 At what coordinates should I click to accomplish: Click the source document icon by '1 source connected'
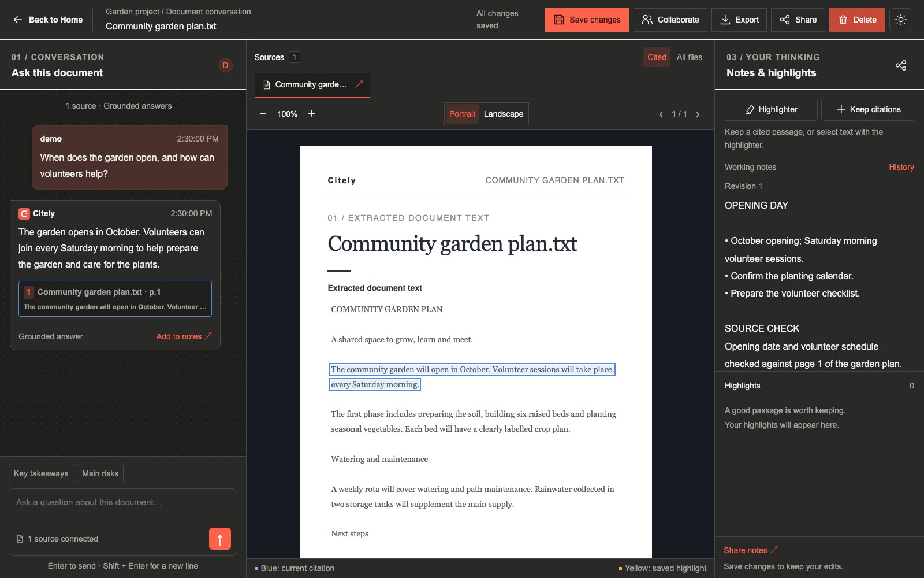tap(20, 539)
